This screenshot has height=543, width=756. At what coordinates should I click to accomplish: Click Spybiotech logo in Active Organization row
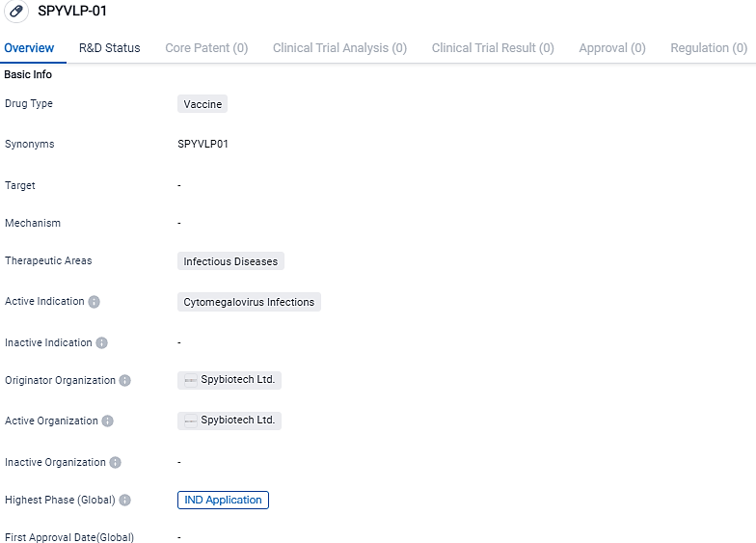(x=191, y=421)
